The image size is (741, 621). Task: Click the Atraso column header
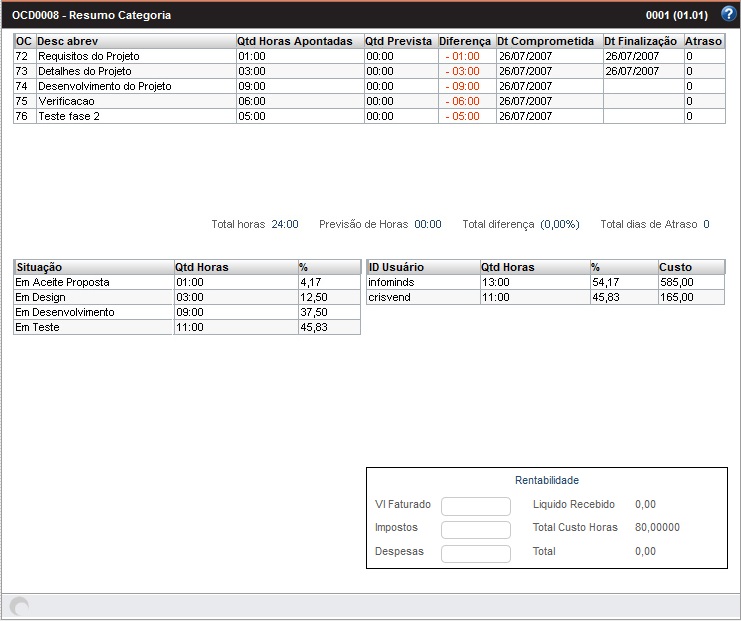(703, 41)
